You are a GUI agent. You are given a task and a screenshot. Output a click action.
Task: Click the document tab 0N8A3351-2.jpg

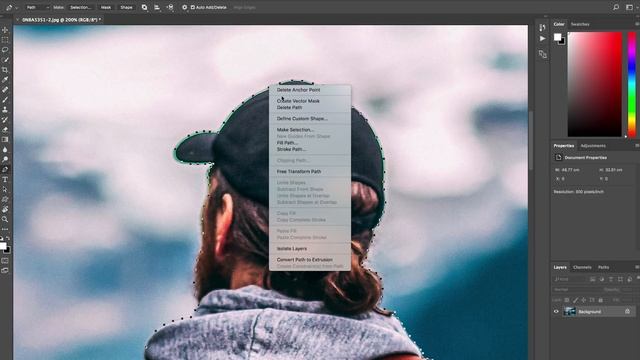[61, 20]
